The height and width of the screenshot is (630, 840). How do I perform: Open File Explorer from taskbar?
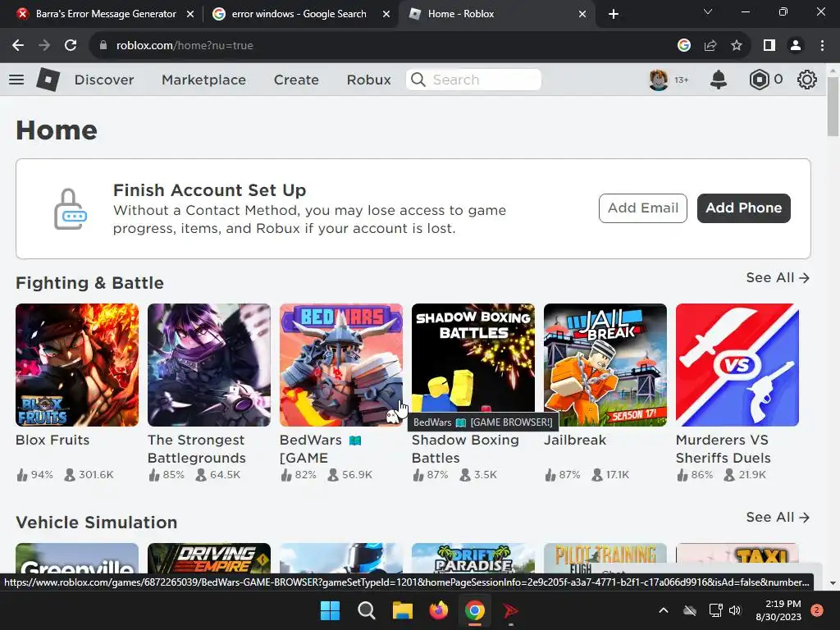pyautogui.click(x=402, y=610)
